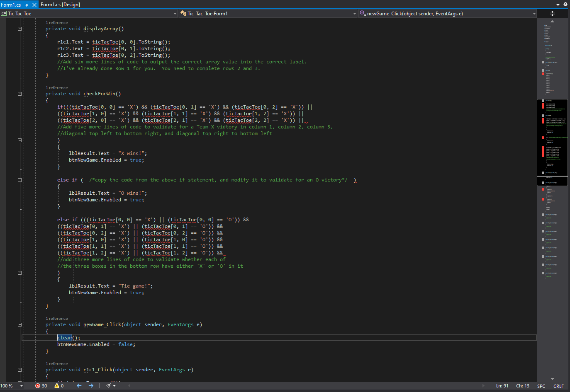The height and width of the screenshot is (392, 570).
Task: Open the Form1.cs [Design] tab
Action: (x=60, y=5)
